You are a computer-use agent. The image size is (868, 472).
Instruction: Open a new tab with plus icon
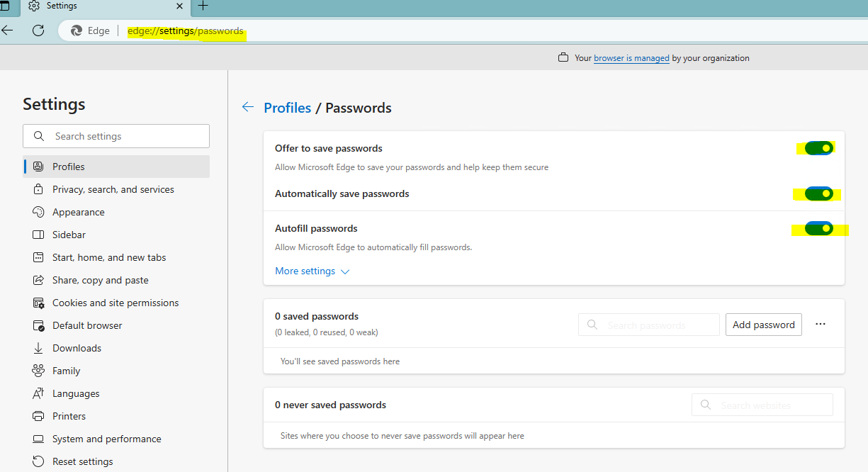coord(203,6)
